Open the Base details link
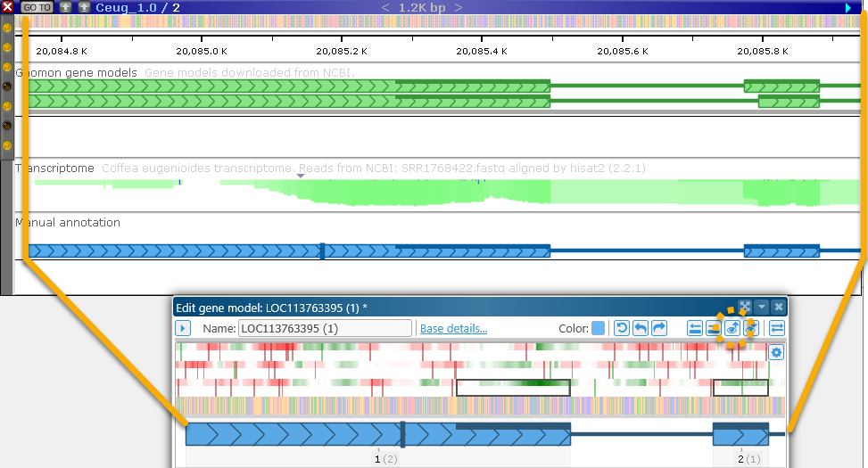Screen dimensions: 868x468 coord(453,328)
